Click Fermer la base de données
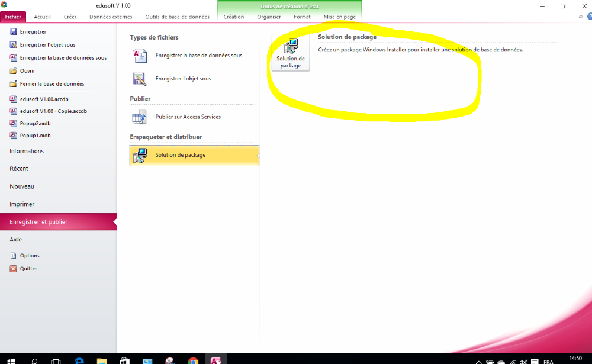 [52, 84]
